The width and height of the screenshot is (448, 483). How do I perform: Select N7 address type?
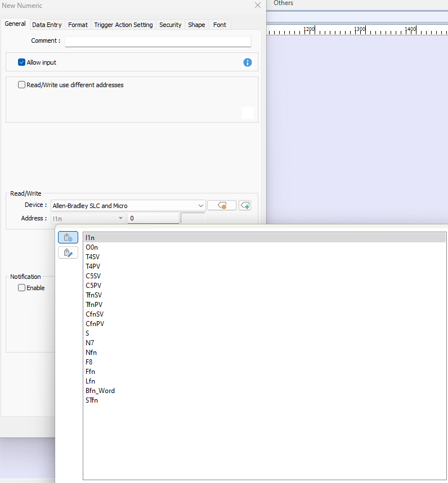pos(265,343)
